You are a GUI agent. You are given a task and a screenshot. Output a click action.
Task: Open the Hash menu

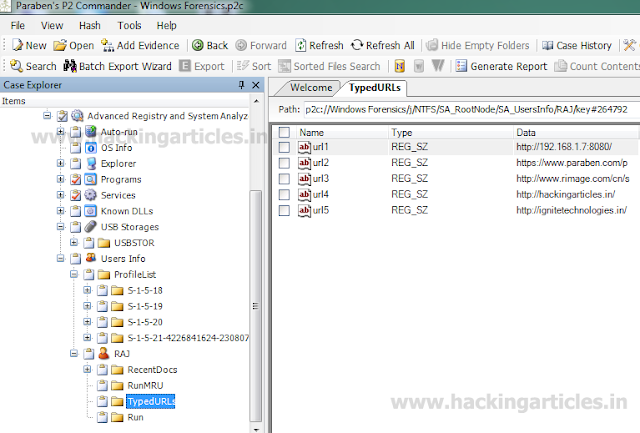[90, 25]
